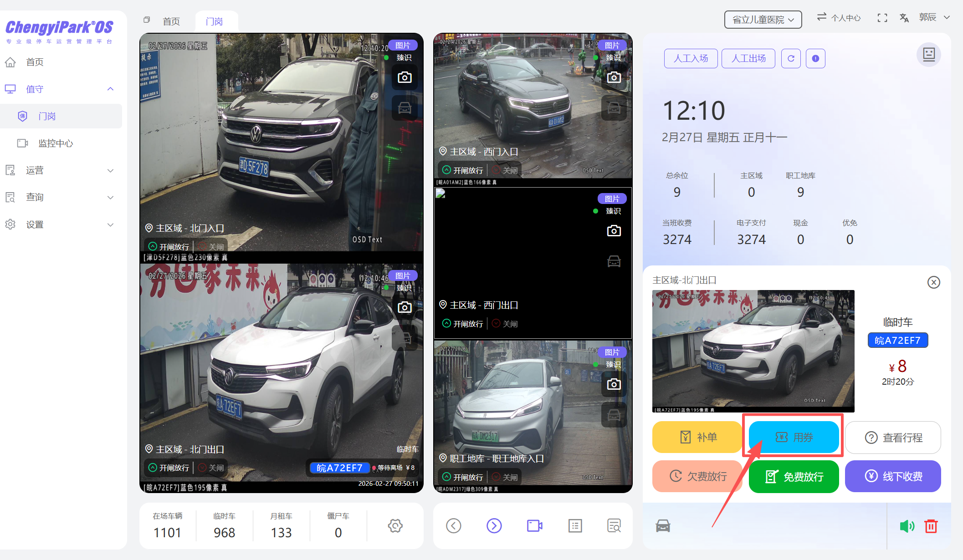963x560 pixels.
Task: Open the parking stats settings gear icon
Action: pos(395,526)
